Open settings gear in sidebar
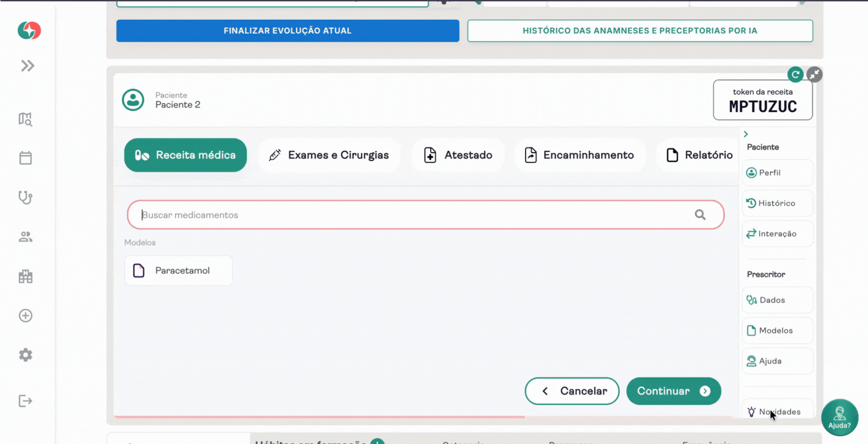The image size is (868, 444). [26, 355]
